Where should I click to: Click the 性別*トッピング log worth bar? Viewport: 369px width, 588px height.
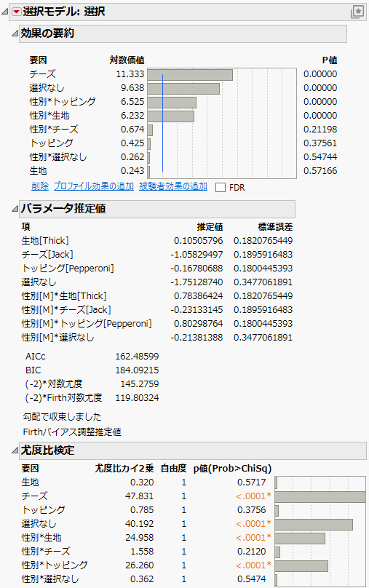click(172, 103)
